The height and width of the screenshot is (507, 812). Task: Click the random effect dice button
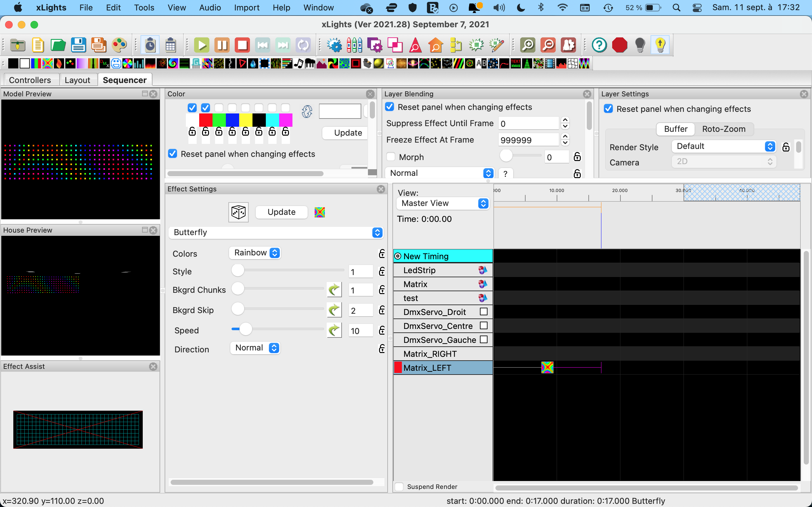click(x=238, y=212)
